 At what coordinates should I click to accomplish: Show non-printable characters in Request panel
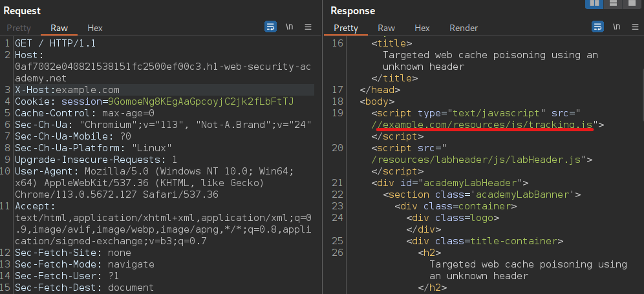tap(289, 27)
